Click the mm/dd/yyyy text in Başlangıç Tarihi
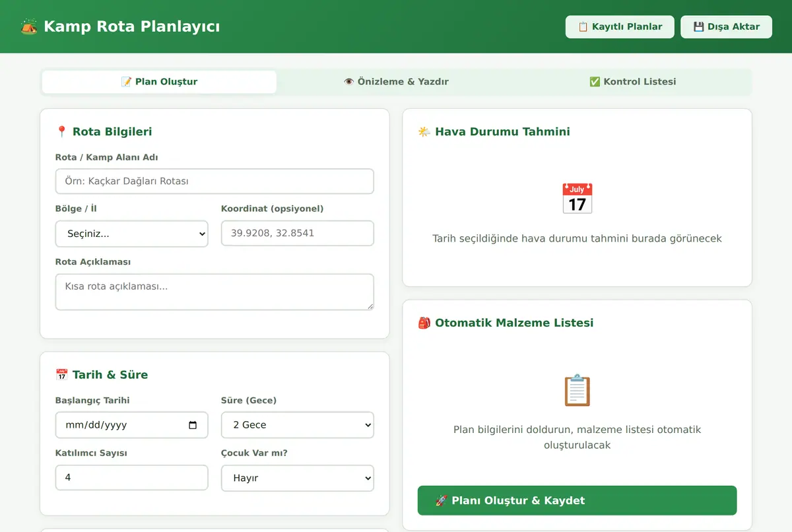This screenshot has width=792, height=532. click(96, 425)
